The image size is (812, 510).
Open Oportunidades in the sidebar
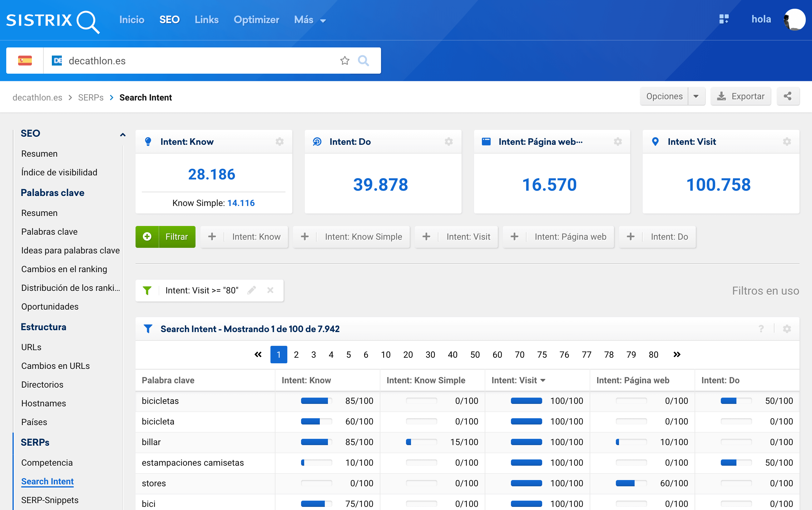point(50,306)
